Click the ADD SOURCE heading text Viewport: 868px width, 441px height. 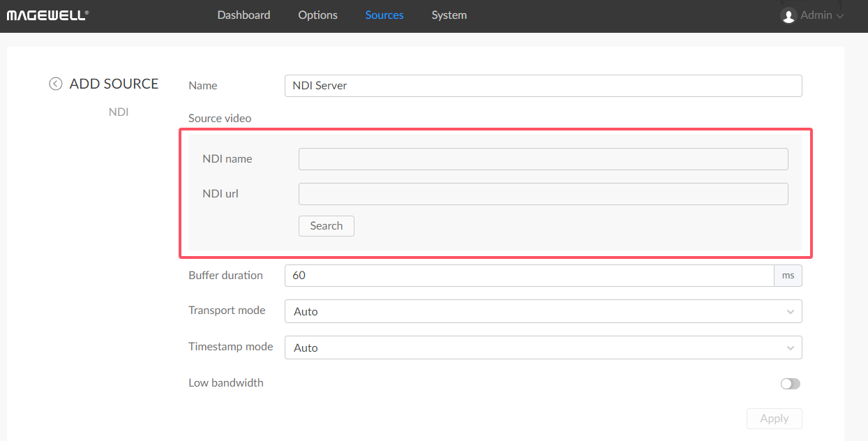pos(114,84)
